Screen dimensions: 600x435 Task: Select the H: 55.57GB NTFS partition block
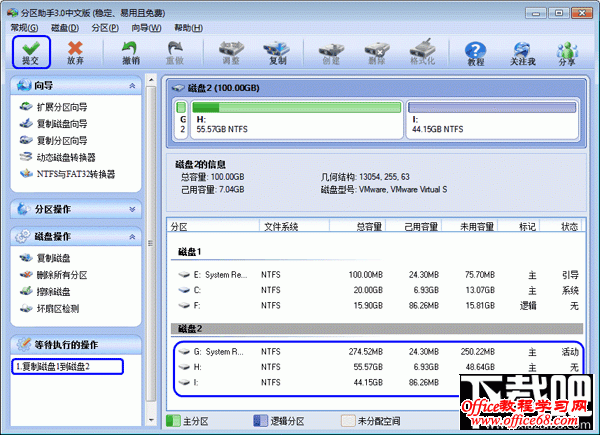pyautogui.click(x=297, y=119)
